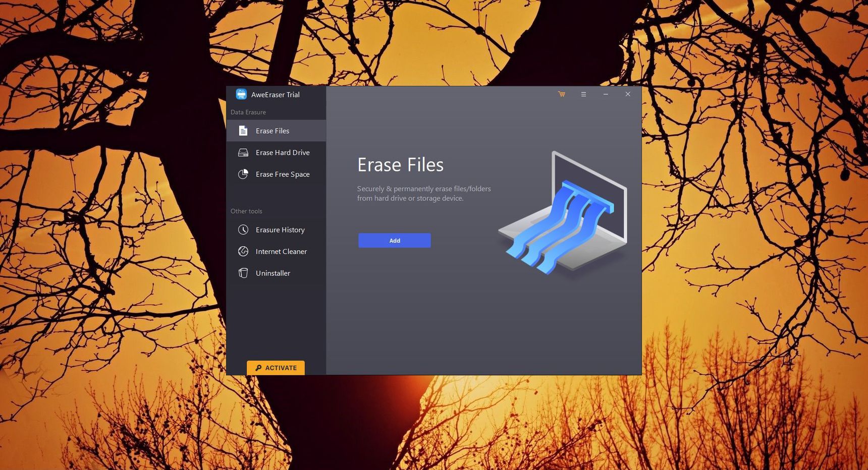Screen dimensions: 868x470
Task: Open the hamburger menu icon
Action: 583,94
